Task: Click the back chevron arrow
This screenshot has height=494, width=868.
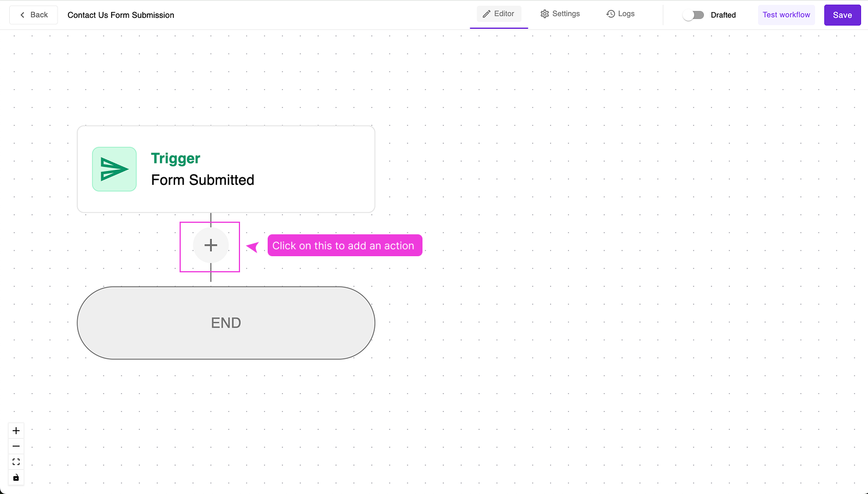Action: pos(22,15)
